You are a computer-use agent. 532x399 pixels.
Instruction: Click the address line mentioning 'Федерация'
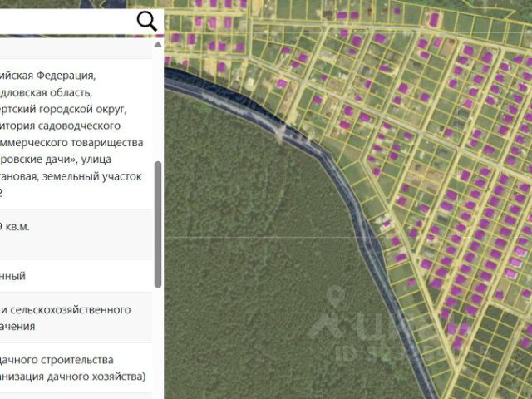pos(47,76)
